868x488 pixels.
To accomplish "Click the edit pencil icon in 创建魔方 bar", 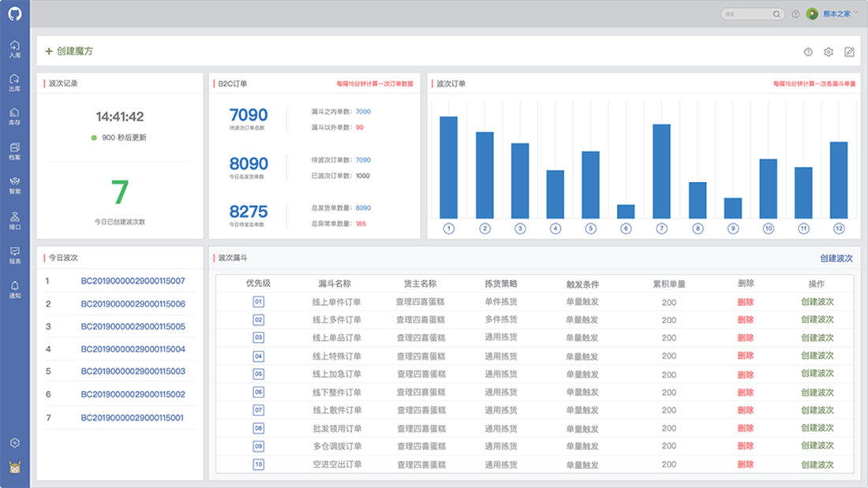I will pos(849,51).
